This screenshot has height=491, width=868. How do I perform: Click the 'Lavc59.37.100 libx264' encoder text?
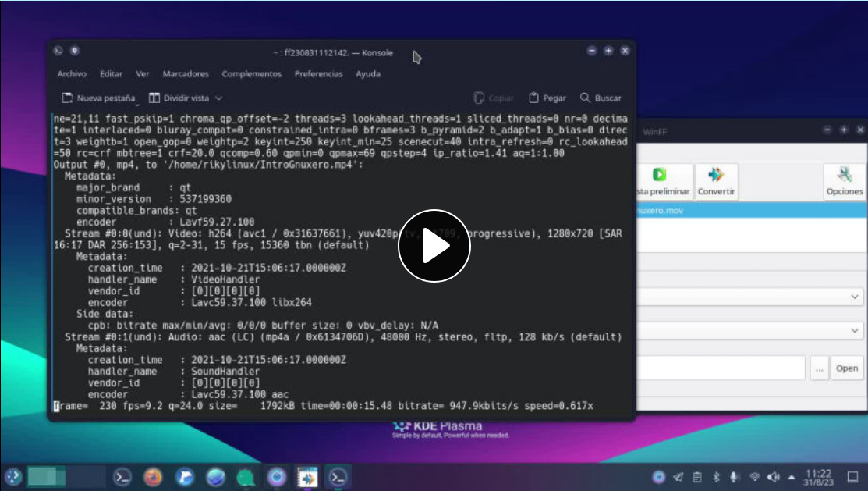251,303
